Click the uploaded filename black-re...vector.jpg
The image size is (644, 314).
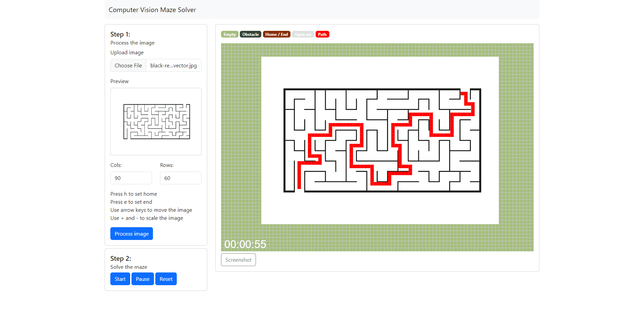(x=173, y=65)
